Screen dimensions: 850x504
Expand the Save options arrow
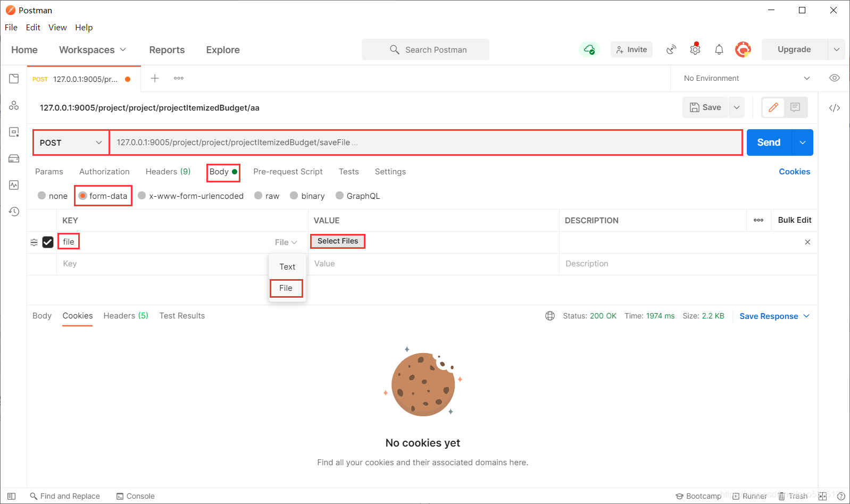pos(737,107)
